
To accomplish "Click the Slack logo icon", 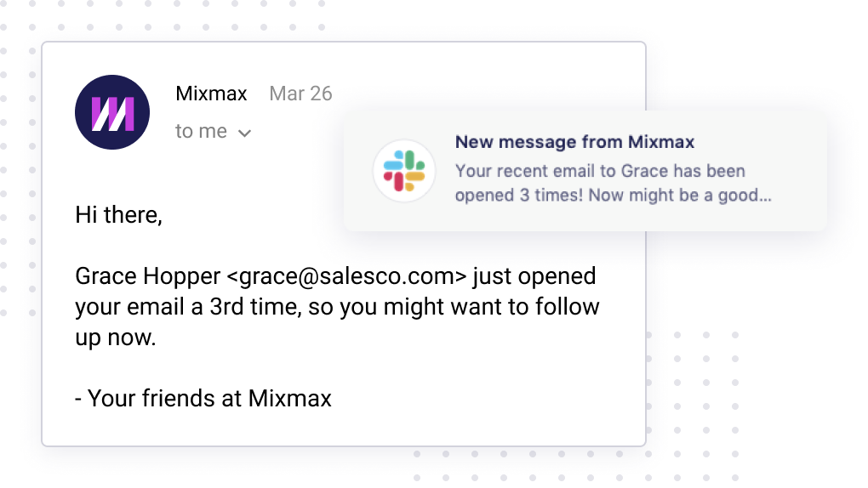I will tap(404, 171).
